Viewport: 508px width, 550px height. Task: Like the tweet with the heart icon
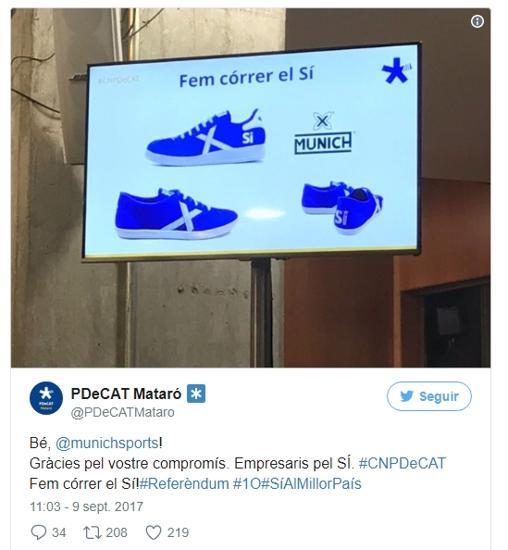point(153,532)
